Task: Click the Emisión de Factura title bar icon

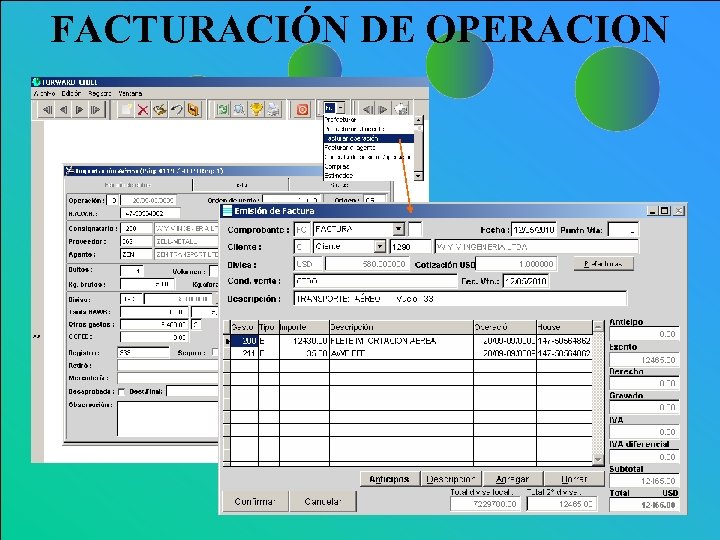Action: coord(227,211)
